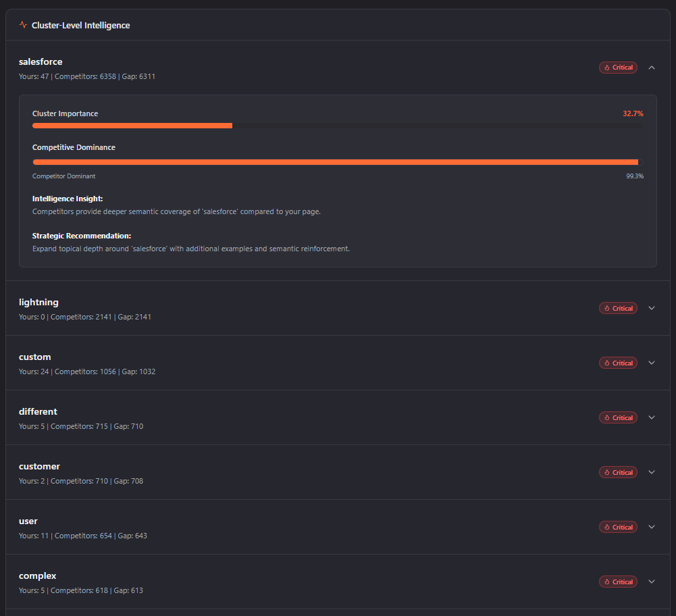The image size is (676, 616).
Task: Expand the complex cluster chevron
Action: pyautogui.click(x=651, y=582)
